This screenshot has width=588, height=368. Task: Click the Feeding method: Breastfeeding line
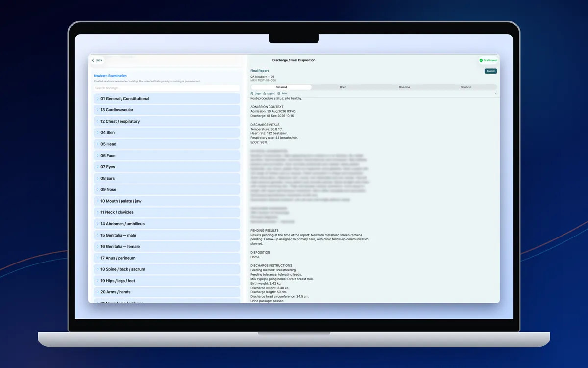tap(272, 270)
